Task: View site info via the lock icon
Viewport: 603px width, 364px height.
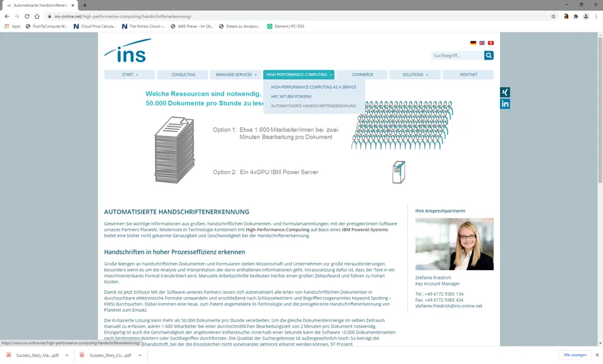Action: 49,16
